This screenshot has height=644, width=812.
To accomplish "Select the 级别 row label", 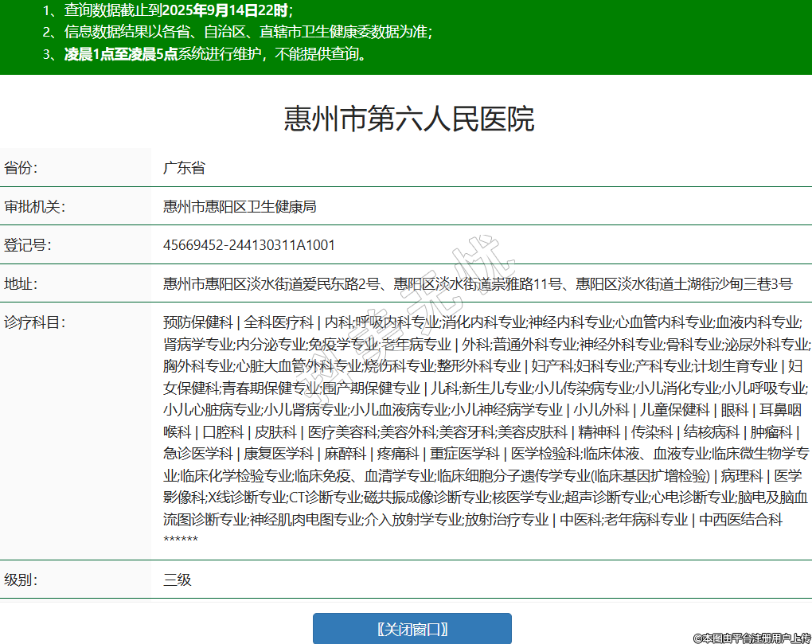I will (x=21, y=580).
